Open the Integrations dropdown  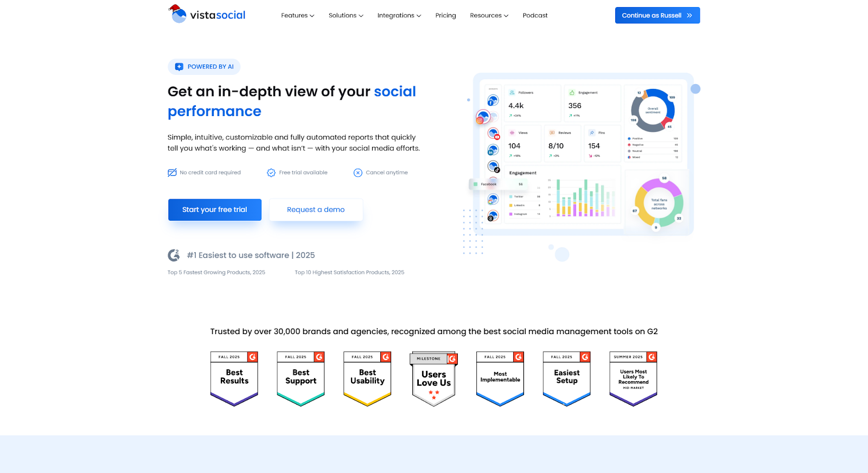pyautogui.click(x=399, y=15)
